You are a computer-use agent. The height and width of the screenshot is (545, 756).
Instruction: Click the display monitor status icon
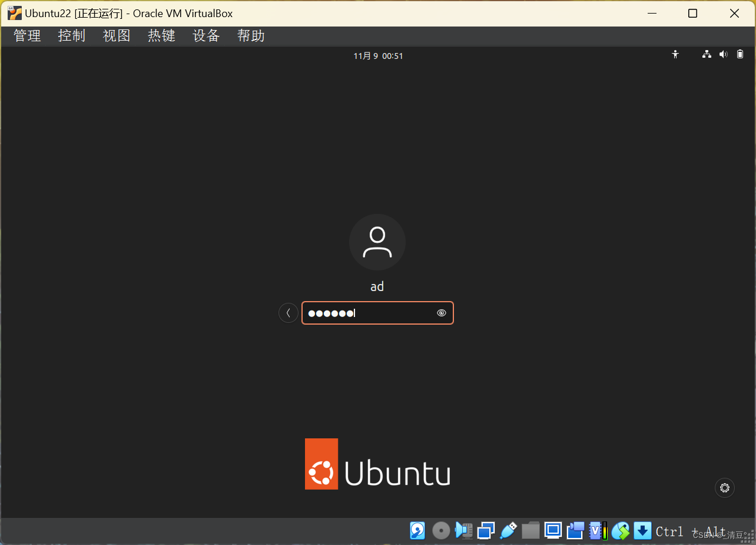(553, 530)
